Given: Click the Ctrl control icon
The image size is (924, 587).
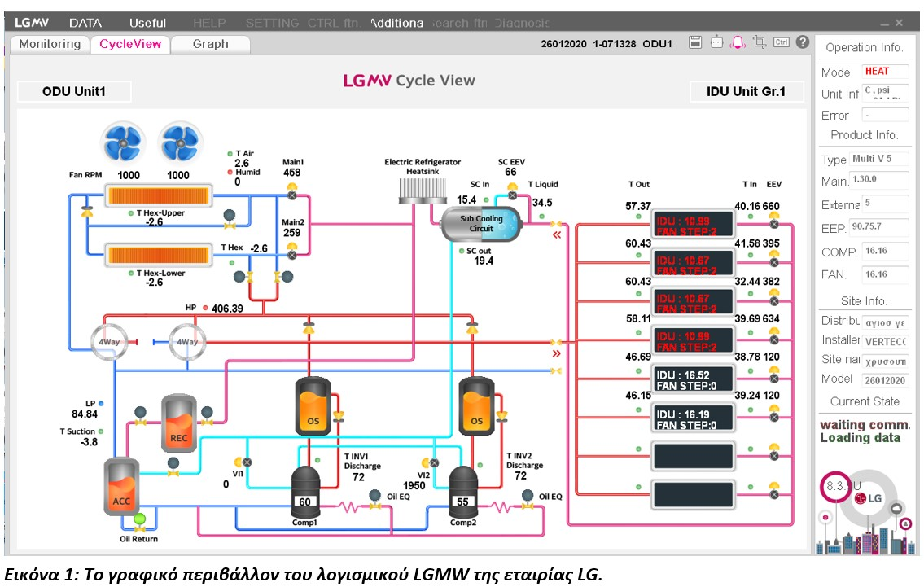Looking at the screenshot, I should coord(782,42).
